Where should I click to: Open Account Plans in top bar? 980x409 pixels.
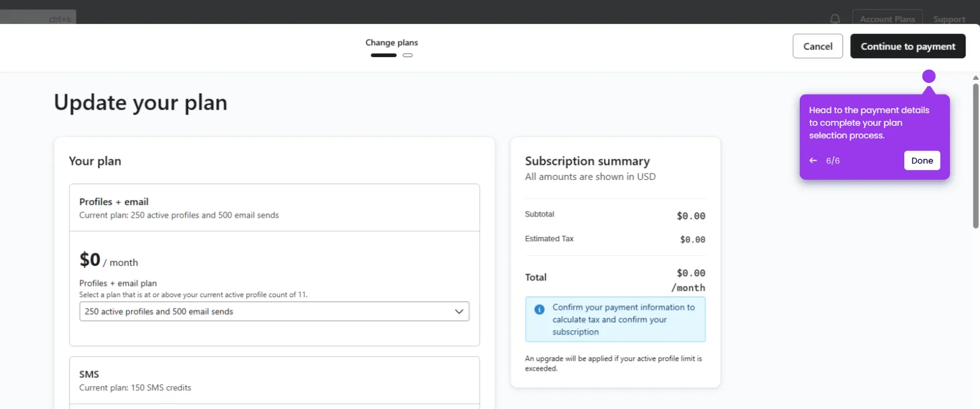(887, 19)
